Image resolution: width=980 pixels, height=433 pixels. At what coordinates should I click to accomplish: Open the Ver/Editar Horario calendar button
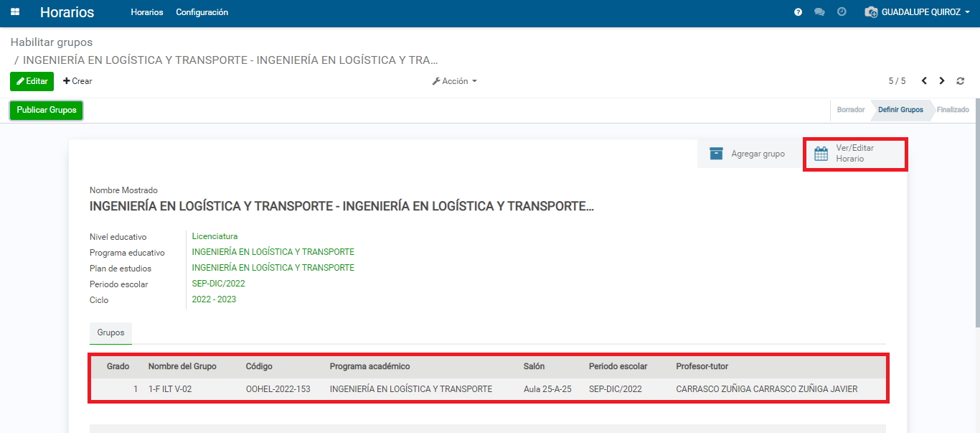854,154
